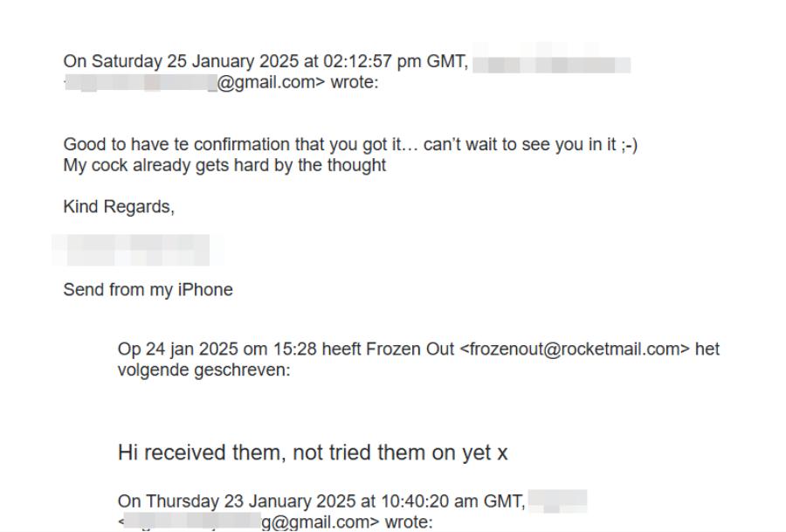Click the blurred sender name after 'pm GMT,'
786x532 pixels.
pyautogui.click(x=551, y=64)
